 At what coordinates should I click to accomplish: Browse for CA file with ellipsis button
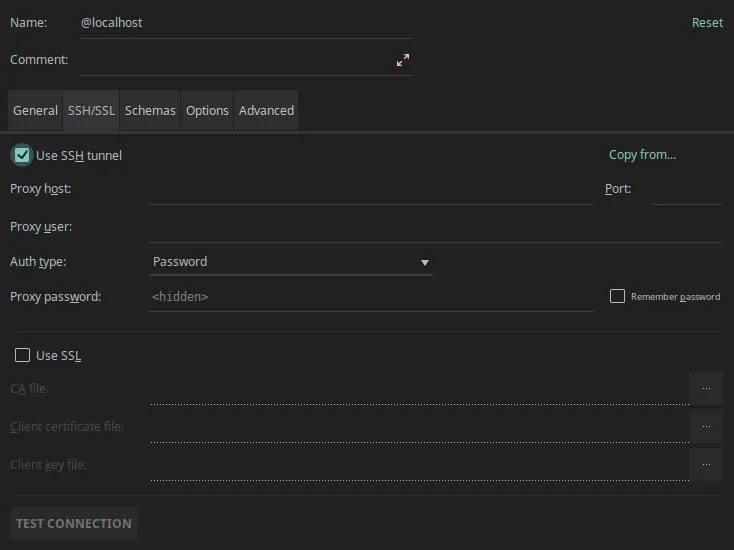click(706, 389)
